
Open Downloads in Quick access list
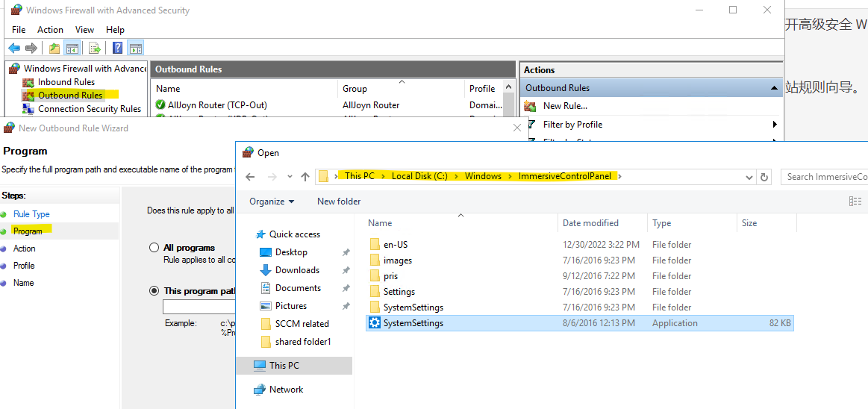click(297, 270)
